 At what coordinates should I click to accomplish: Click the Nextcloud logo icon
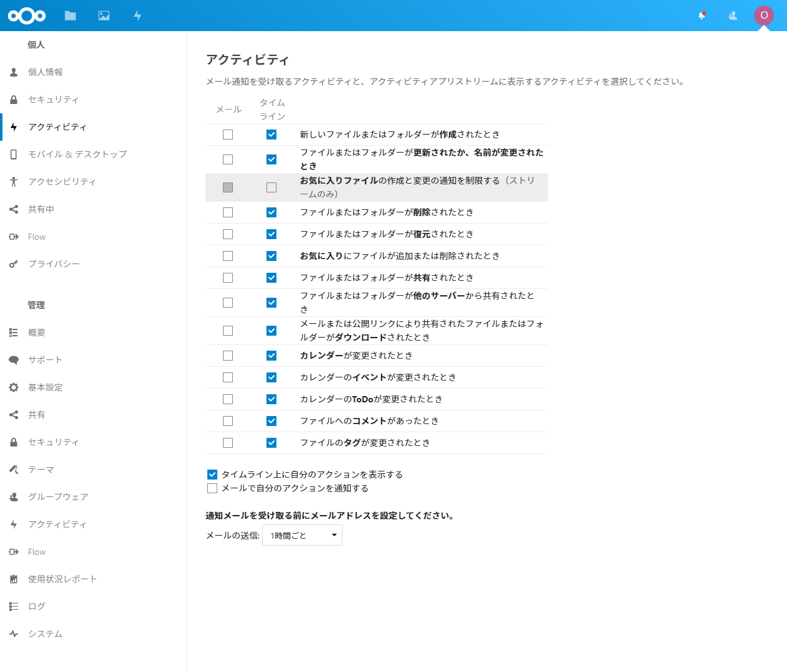coord(27,16)
